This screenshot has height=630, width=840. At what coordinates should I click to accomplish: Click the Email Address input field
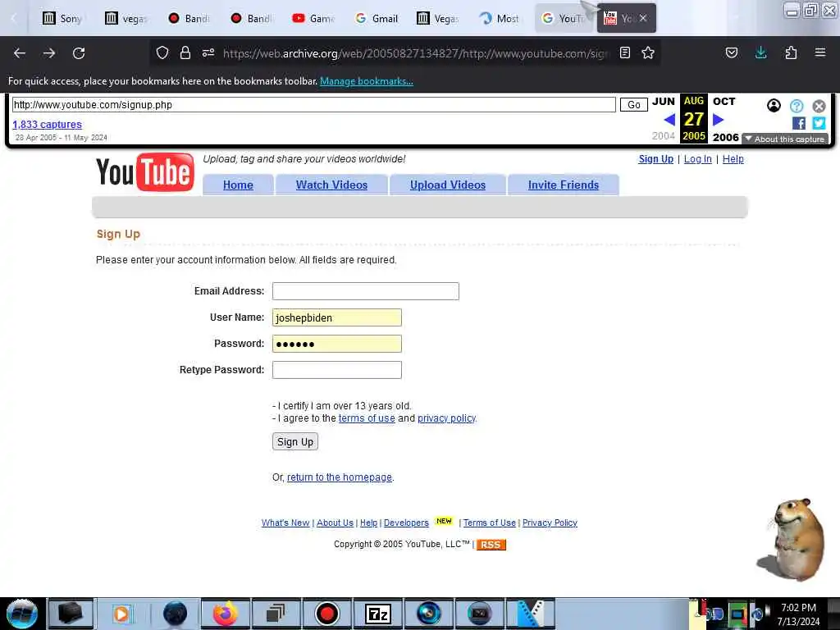[365, 291]
